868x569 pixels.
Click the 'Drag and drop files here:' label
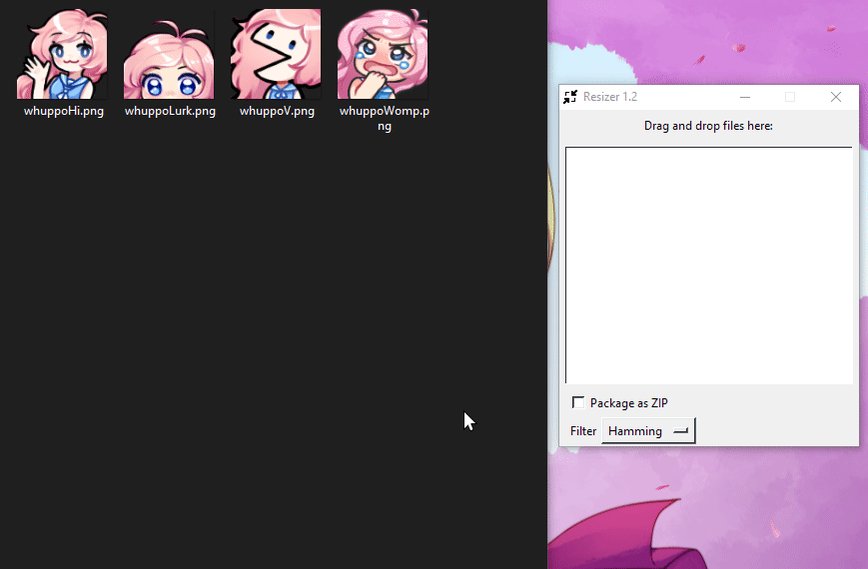click(709, 126)
